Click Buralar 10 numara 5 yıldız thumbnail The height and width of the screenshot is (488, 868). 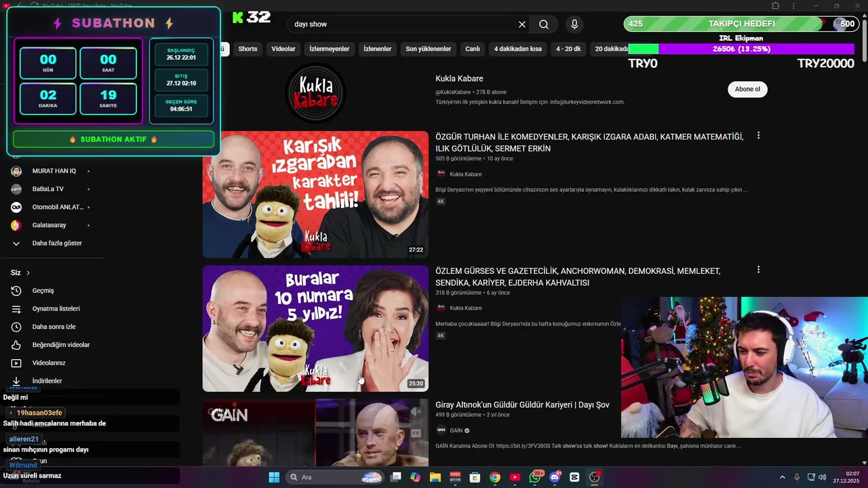tap(315, 328)
